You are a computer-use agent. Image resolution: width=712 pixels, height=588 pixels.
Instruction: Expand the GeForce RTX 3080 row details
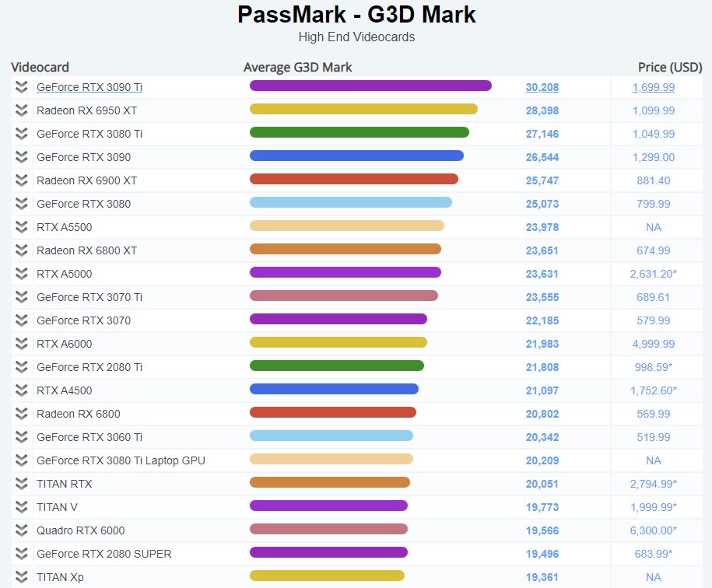[21, 204]
